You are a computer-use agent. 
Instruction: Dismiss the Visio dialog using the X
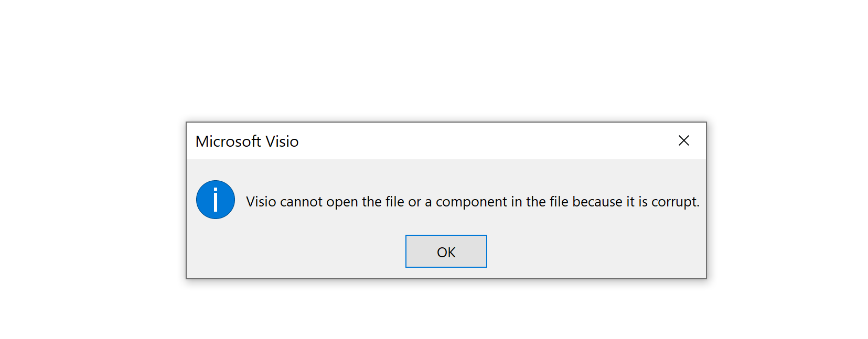pos(683,140)
